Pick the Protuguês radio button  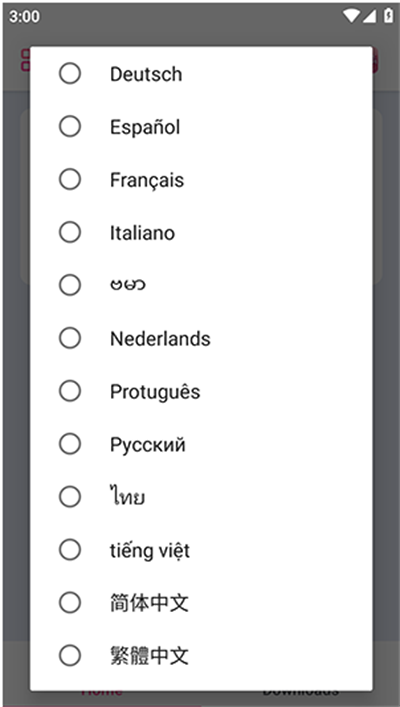click(x=70, y=391)
